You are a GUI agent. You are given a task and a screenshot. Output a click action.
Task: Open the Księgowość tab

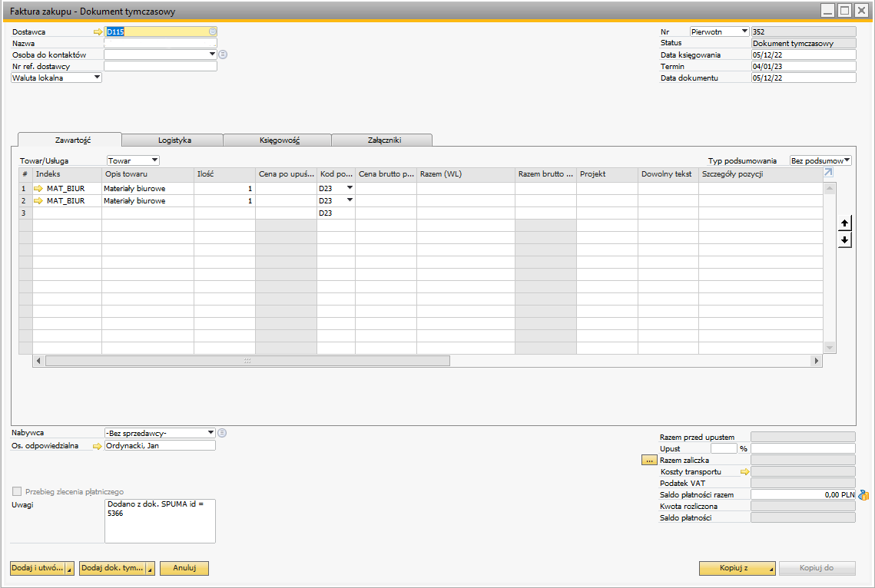(x=279, y=140)
